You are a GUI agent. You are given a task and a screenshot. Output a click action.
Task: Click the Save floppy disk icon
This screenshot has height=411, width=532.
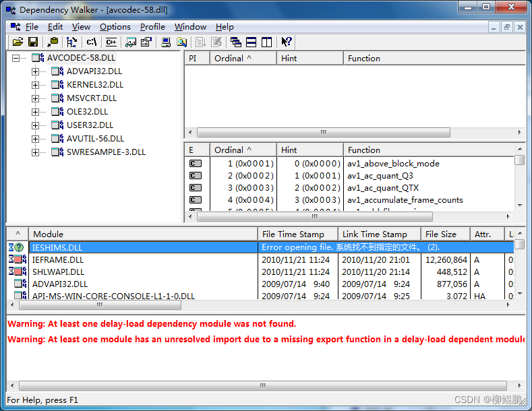pos(33,42)
